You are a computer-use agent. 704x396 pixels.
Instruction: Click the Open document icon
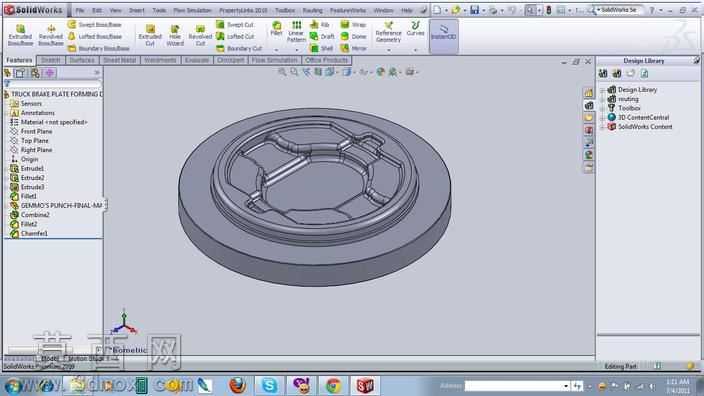tap(456, 10)
